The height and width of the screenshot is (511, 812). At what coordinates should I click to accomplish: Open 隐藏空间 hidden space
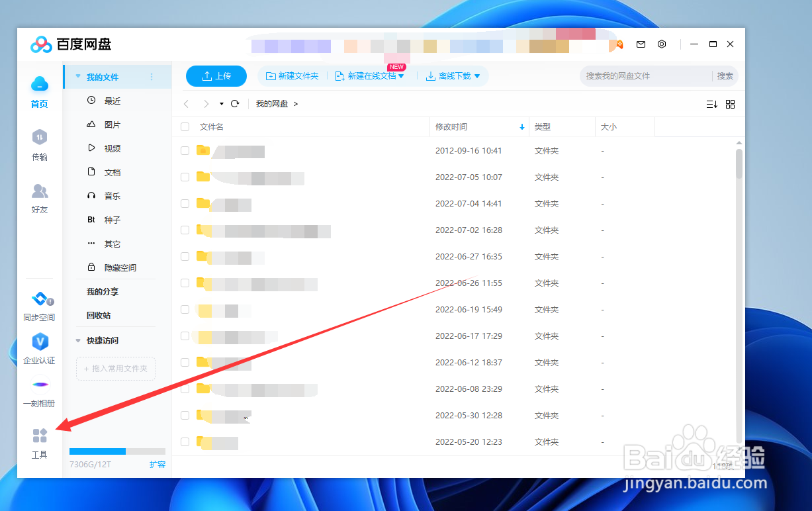pyautogui.click(x=120, y=267)
